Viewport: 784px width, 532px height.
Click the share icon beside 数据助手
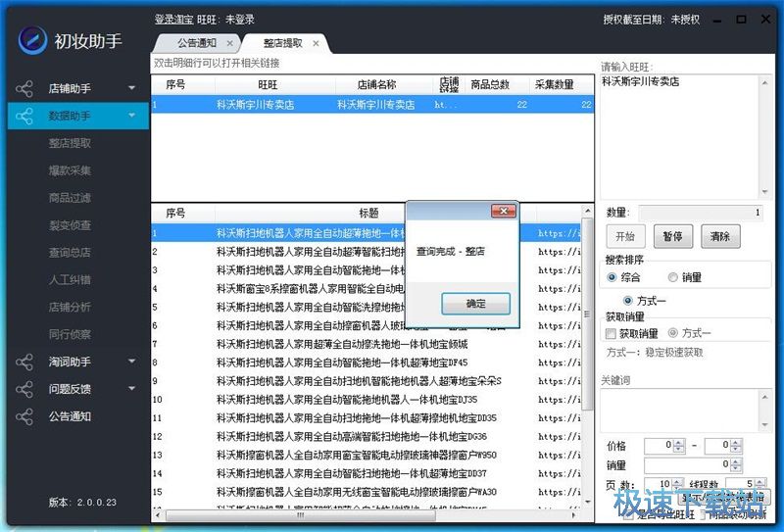tap(24, 116)
